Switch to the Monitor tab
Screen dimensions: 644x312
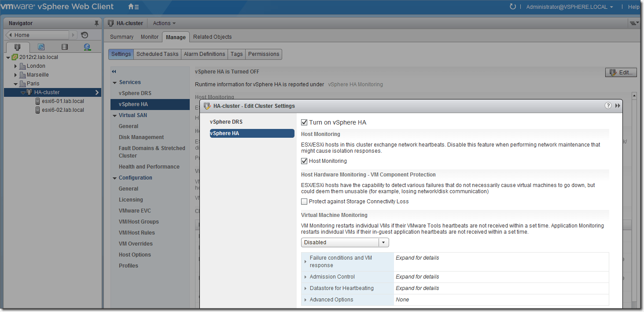150,37
